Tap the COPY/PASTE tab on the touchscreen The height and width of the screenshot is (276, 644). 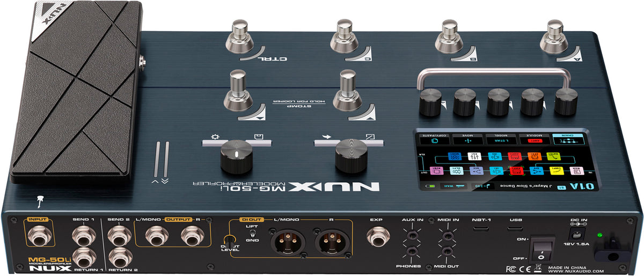(x=435, y=139)
